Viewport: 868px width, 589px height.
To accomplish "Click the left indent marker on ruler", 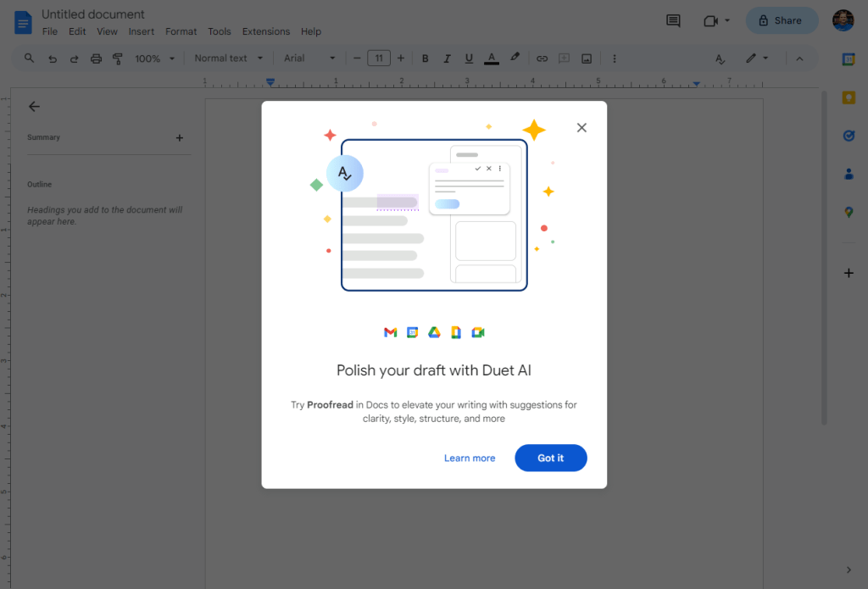I will tap(270, 82).
